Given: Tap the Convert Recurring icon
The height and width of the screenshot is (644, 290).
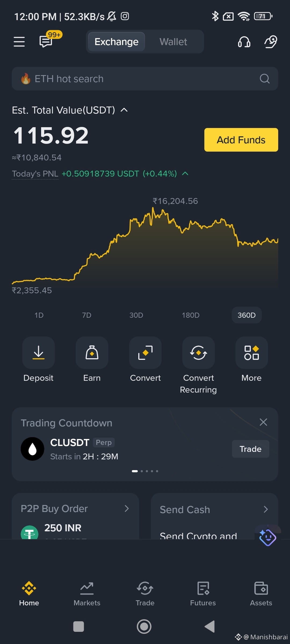Looking at the screenshot, I should point(198,353).
